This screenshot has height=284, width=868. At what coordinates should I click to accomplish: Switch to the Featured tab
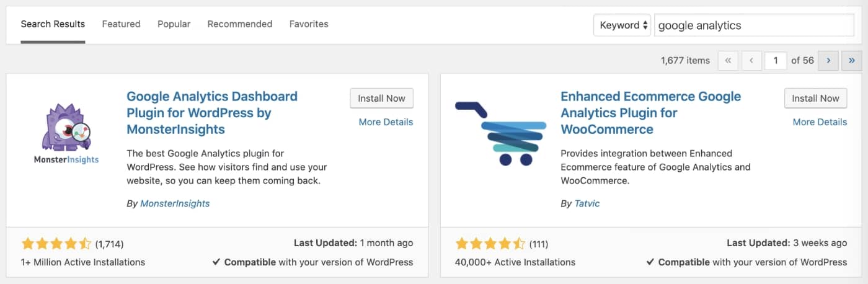click(x=121, y=24)
